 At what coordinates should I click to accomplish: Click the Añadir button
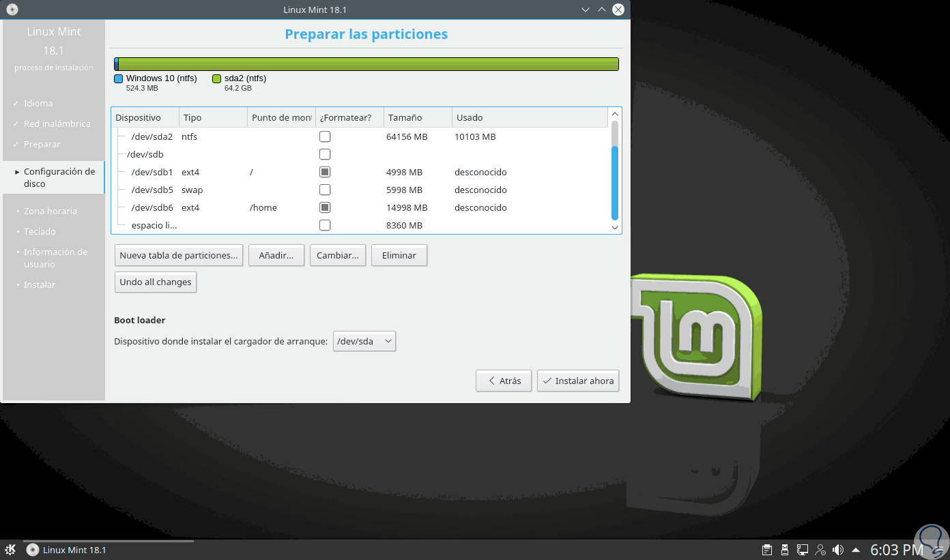276,255
